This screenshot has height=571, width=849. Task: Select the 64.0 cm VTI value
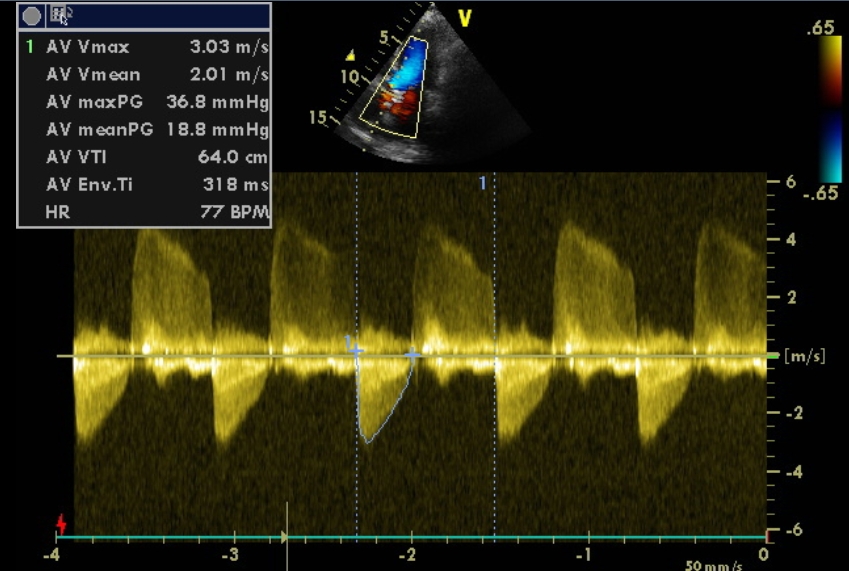point(233,157)
